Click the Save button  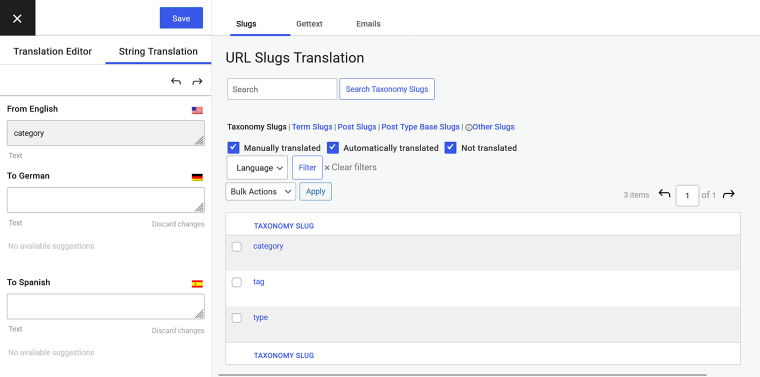pos(181,18)
